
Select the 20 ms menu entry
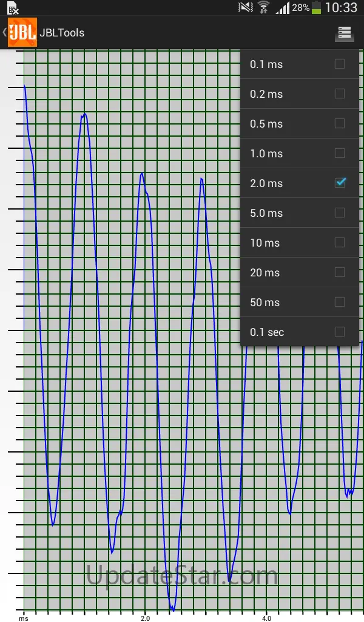(300, 272)
